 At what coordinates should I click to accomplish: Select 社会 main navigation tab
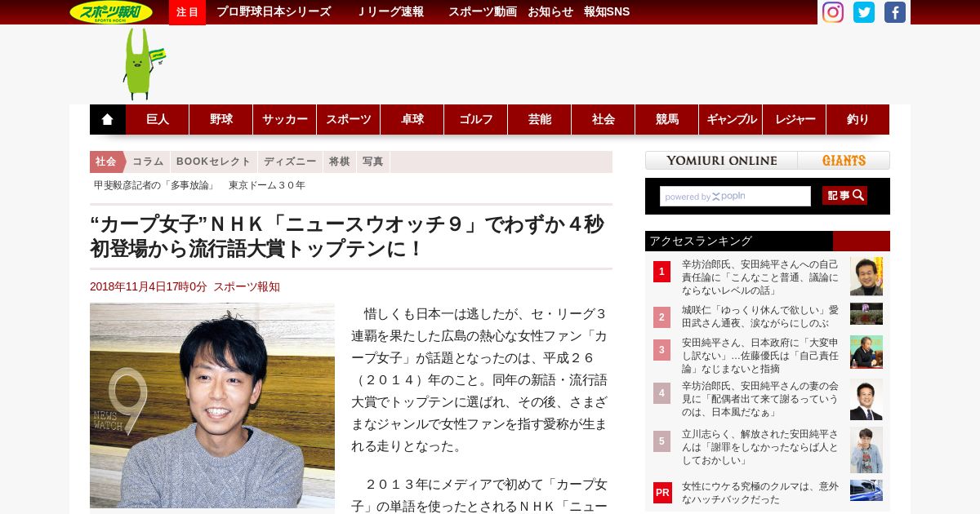click(604, 119)
